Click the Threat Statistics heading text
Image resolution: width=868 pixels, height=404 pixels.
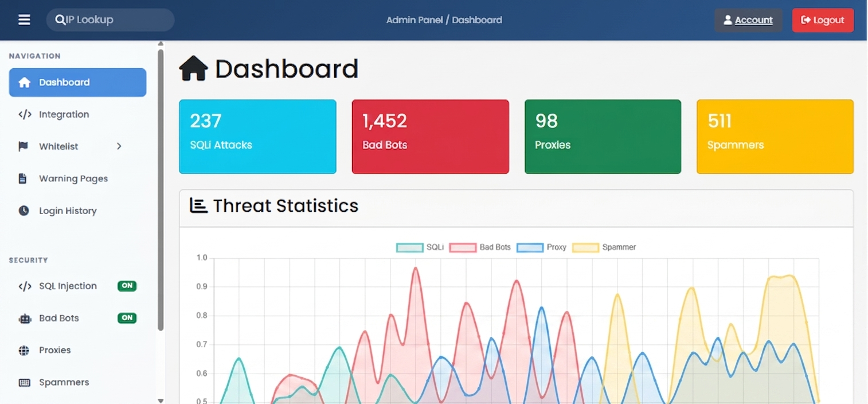pos(286,205)
